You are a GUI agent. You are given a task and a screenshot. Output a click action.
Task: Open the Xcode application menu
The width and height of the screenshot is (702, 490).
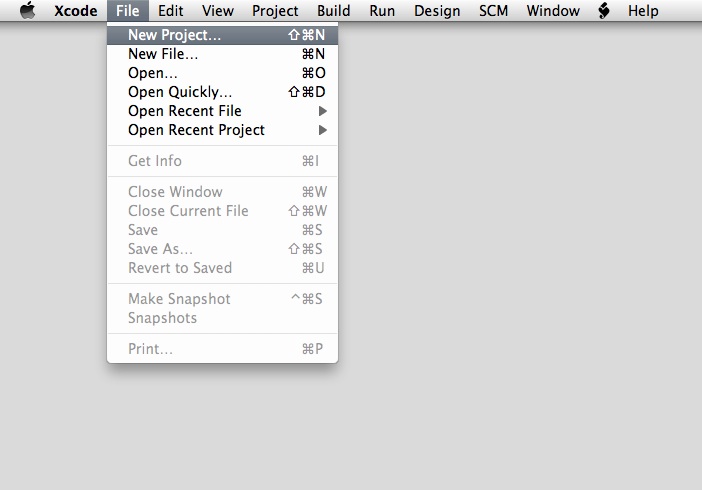tap(76, 10)
